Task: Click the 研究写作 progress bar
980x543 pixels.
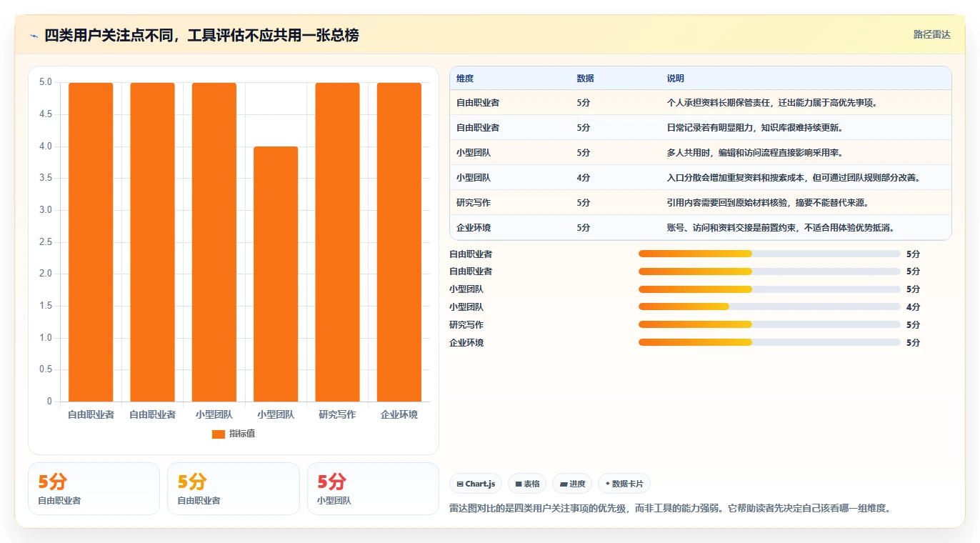Action: [769, 325]
